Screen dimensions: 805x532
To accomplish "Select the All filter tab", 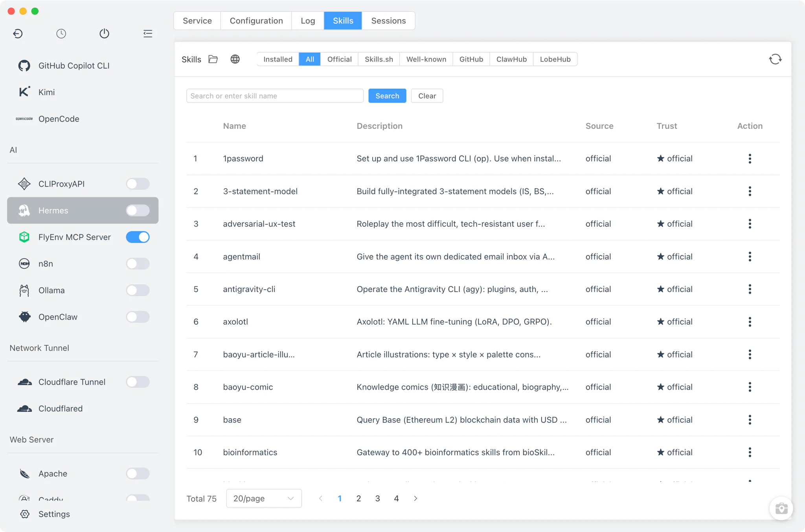I will pyautogui.click(x=310, y=59).
